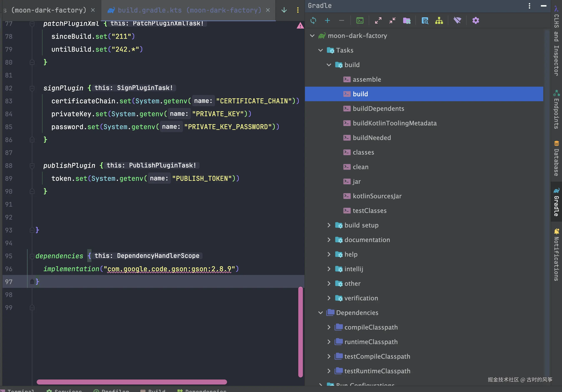Click the Collapse All tree icon
562x392 pixels.
[x=392, y=21]
